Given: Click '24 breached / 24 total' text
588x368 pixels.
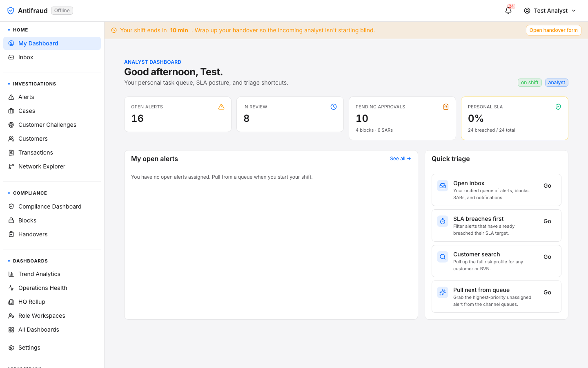Looking at the screenshot, I should pos(491,130).
